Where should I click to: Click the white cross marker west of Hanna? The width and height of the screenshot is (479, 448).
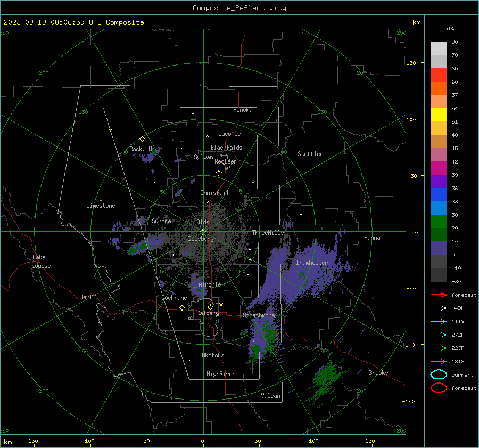(x=301, y=214)
